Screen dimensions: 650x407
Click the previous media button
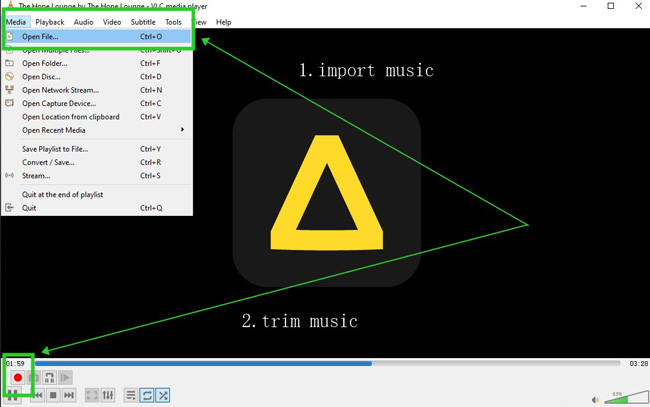(38, 395)
